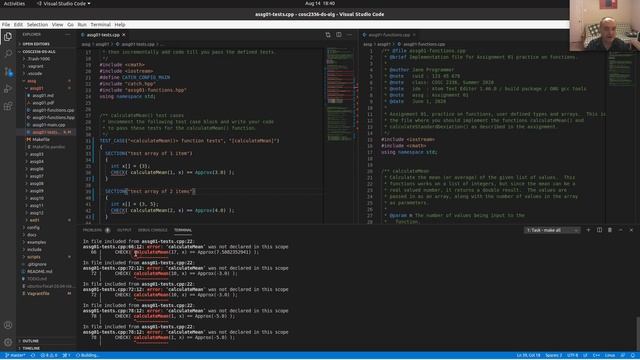Split the terminal panel
The width and height of the screenshot is (640, 360).
pos(599,230)
